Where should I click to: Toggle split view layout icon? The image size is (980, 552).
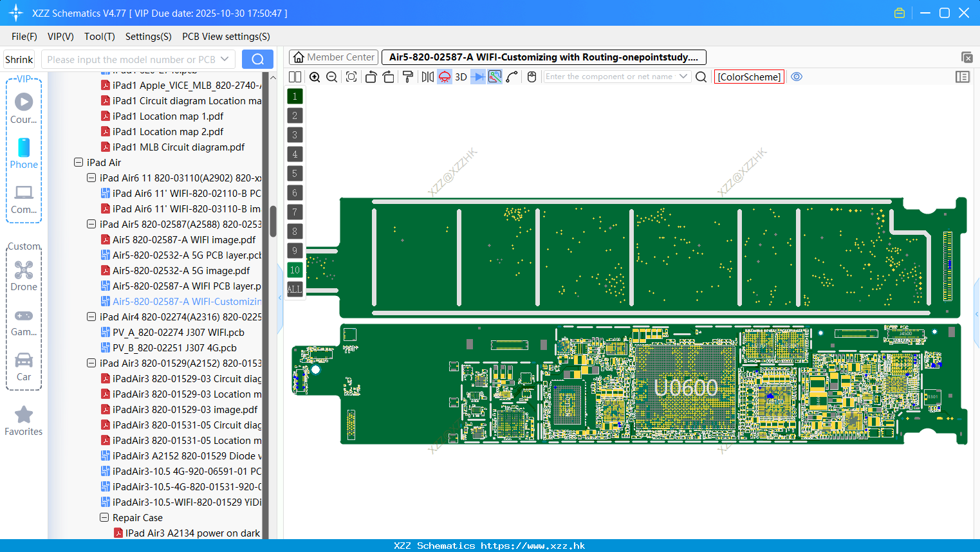(x=295, y=77)
